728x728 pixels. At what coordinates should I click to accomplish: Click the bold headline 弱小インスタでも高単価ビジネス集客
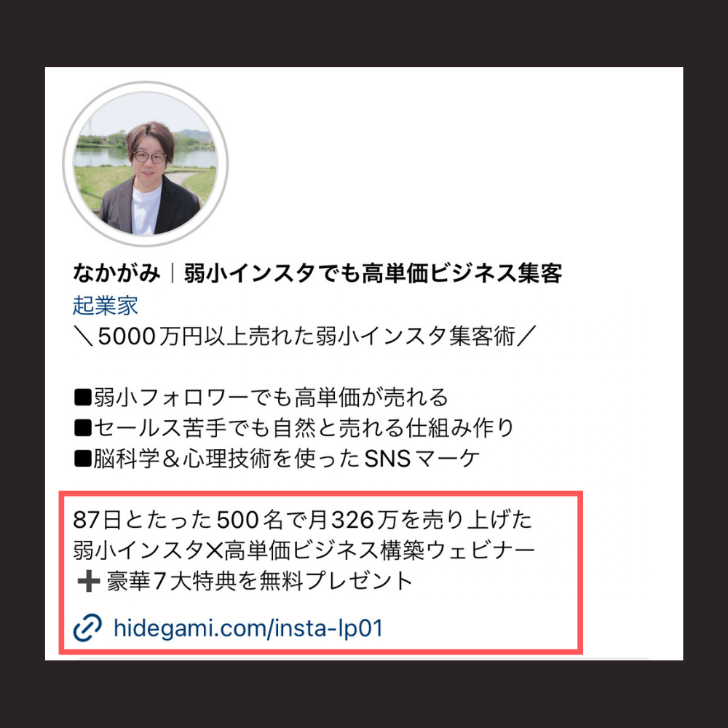point(373,273)
